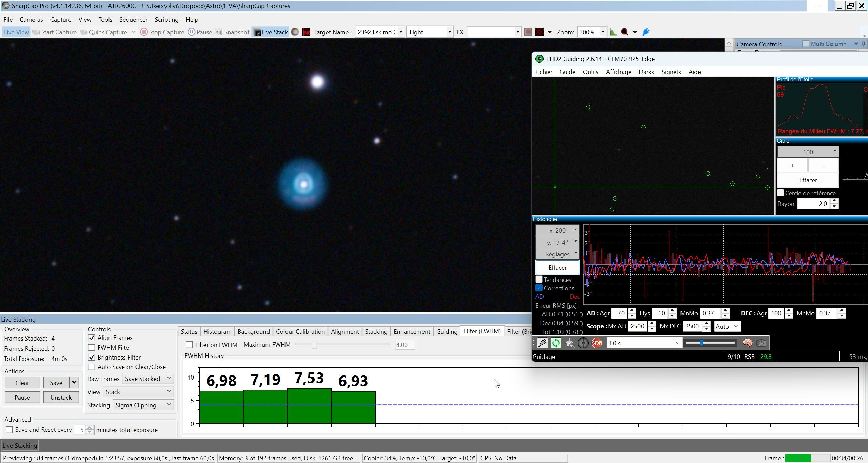868x463 pixels.
Task: Expand the Réglages dropdown in Historique
Action: point(557,254)
